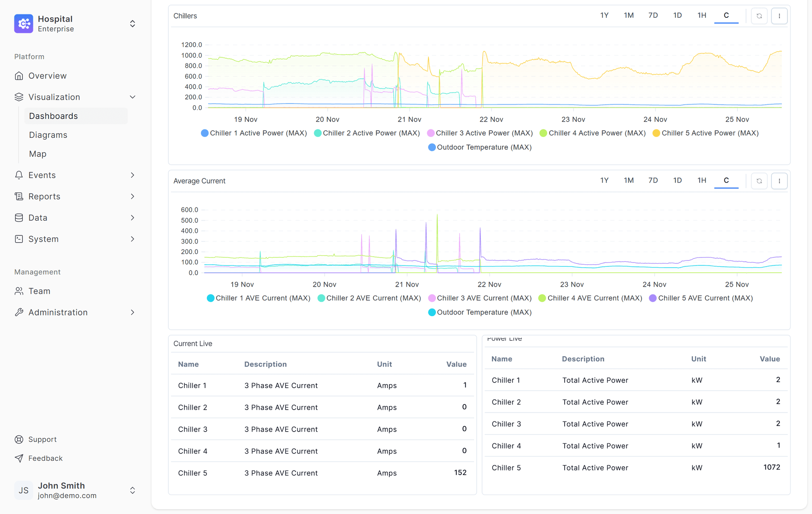
Task: Open the Support help icon
Action: [19, 439]
